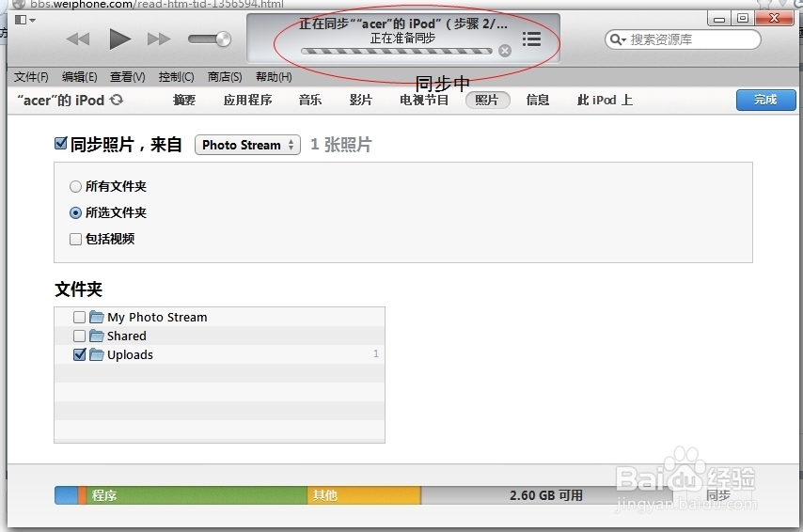Adjust the volume slider knob

point(223,39)
